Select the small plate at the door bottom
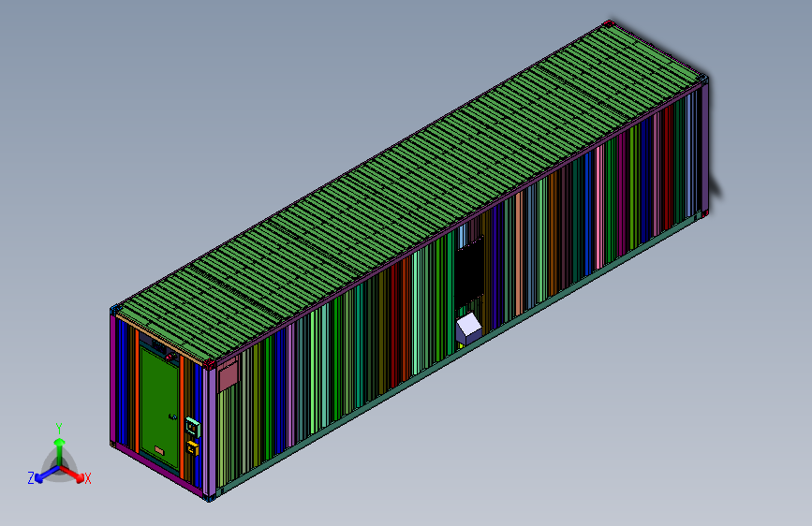Viewport: 812px width, 526px height. pos(159,451)
